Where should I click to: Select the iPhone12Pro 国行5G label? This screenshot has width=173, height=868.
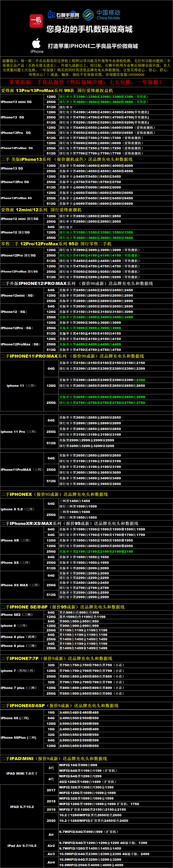tap(18, 255)
